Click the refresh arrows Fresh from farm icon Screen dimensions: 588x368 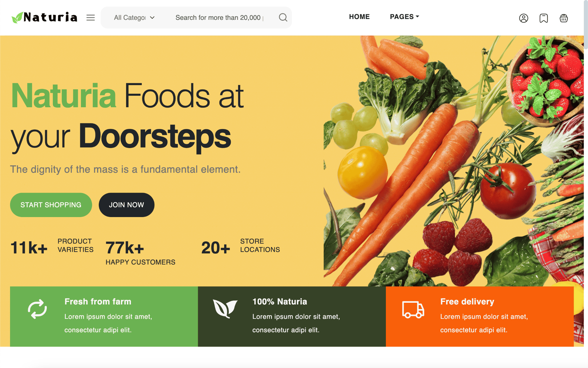point(37,309)
